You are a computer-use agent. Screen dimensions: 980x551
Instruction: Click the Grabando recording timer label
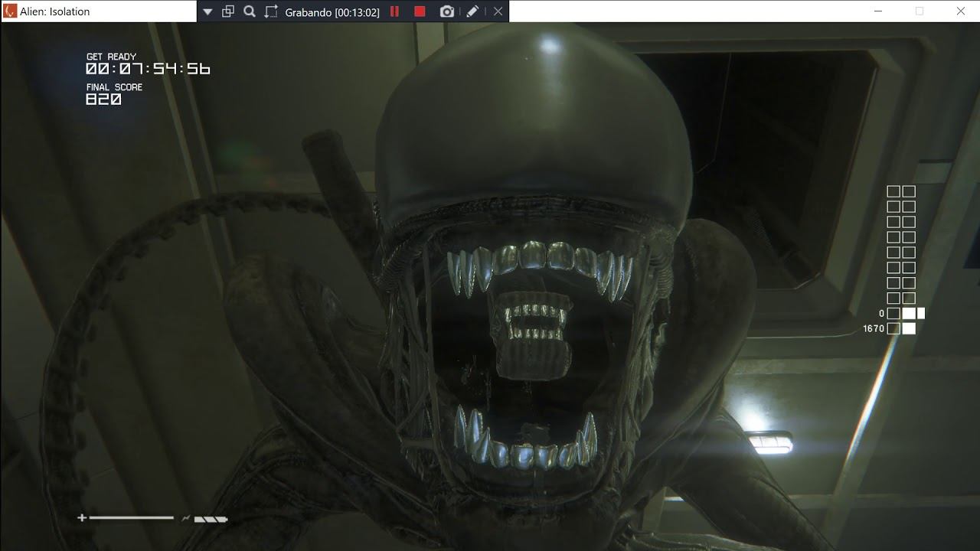coord(332,12)
